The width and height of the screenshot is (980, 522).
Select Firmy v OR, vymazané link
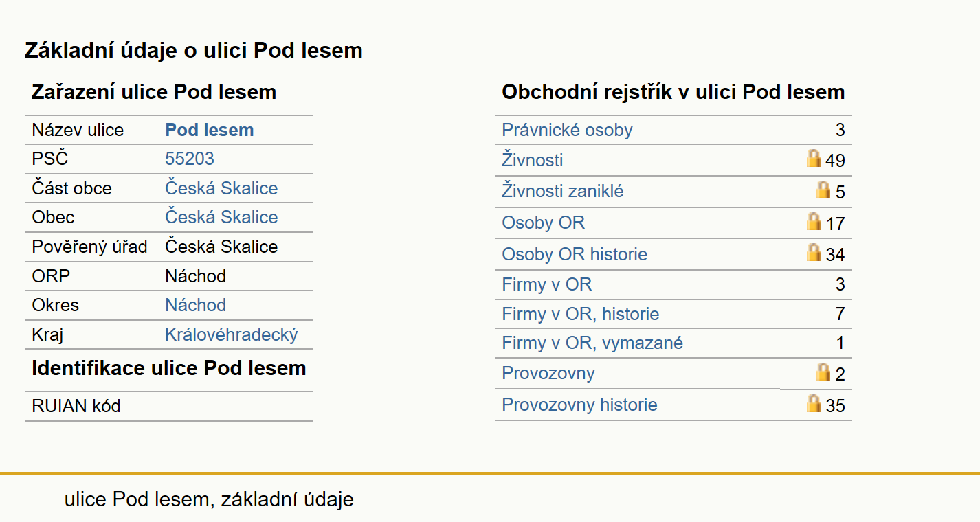(x=592, y=343)
